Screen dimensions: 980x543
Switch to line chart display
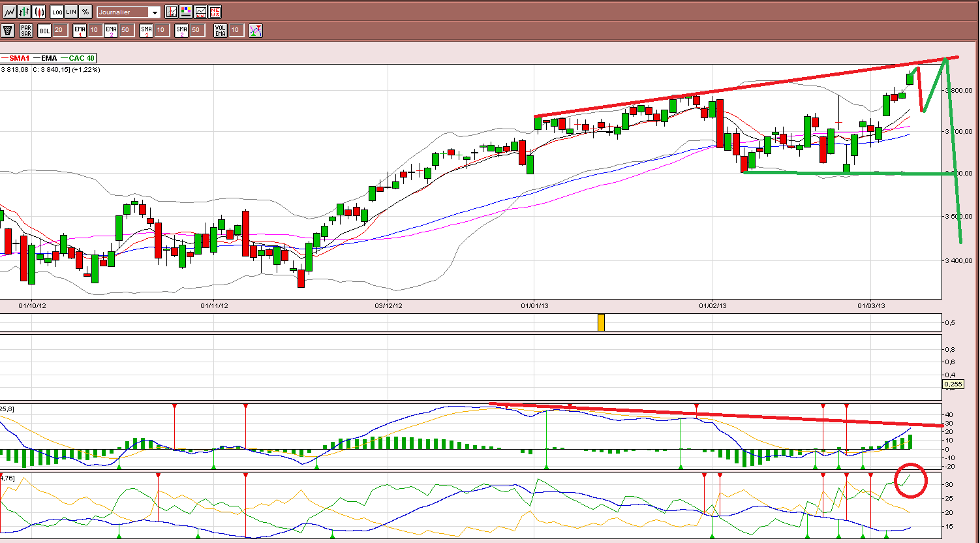10,12
